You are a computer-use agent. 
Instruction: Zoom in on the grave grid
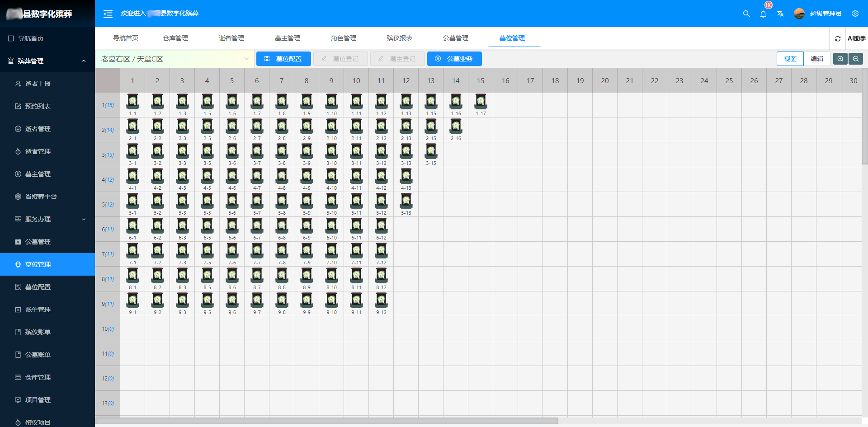click(x=840, y=59)
